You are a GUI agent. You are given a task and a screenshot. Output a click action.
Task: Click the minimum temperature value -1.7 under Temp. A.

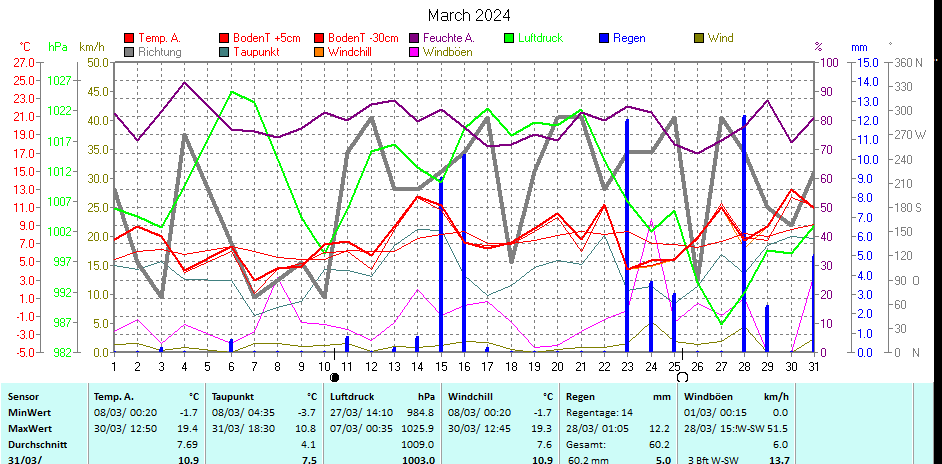point(190,413)
